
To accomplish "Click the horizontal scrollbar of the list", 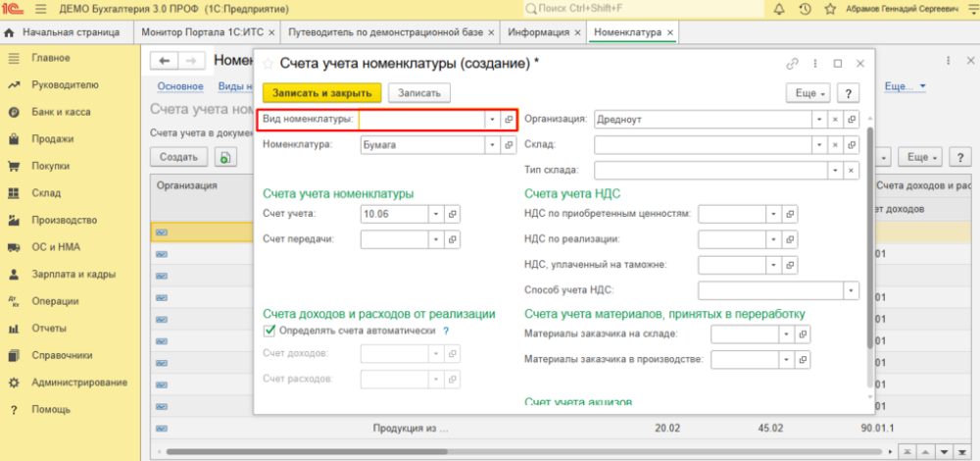I will (306, 451).
